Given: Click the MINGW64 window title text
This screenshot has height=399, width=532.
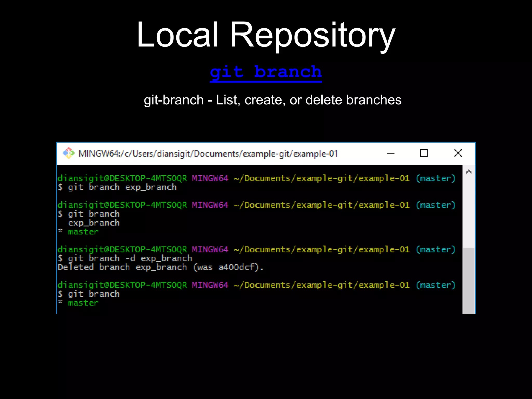Looking at the screenshot, I should point(208,154).
